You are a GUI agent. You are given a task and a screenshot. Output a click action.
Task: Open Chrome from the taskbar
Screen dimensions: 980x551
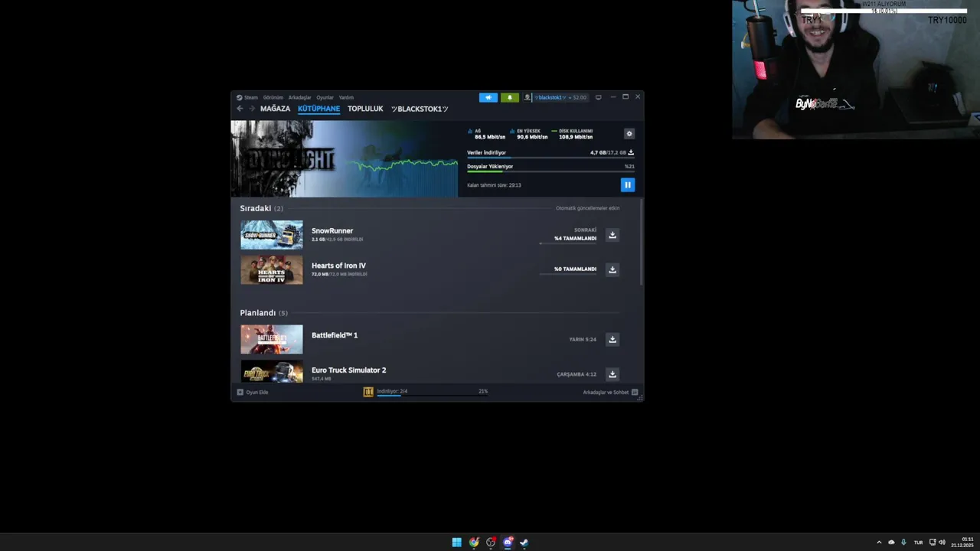(474, 543)
